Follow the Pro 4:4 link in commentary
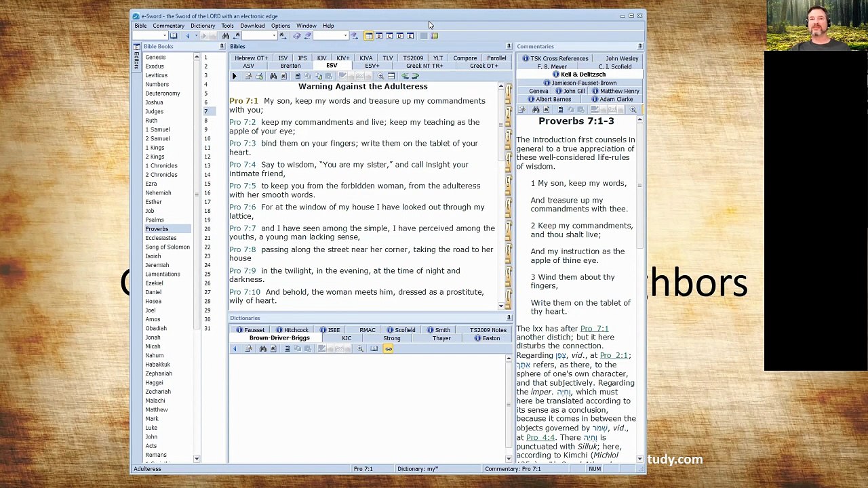Screen dimensions: 868x488 click(540, 437)
